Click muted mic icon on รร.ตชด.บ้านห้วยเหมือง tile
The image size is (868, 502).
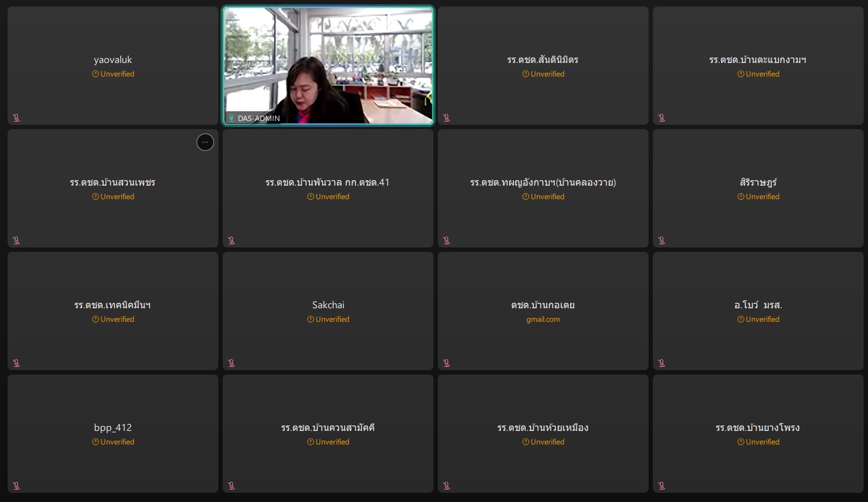(x=446, y=486)
